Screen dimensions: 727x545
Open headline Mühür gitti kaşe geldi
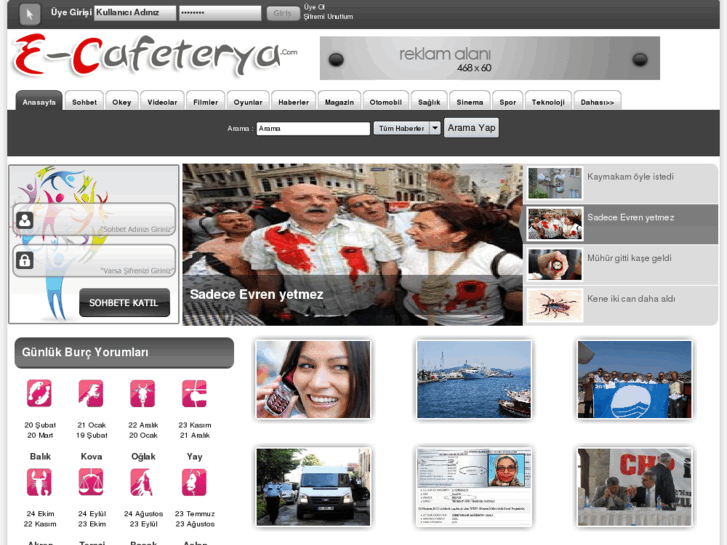pos(629,258)
